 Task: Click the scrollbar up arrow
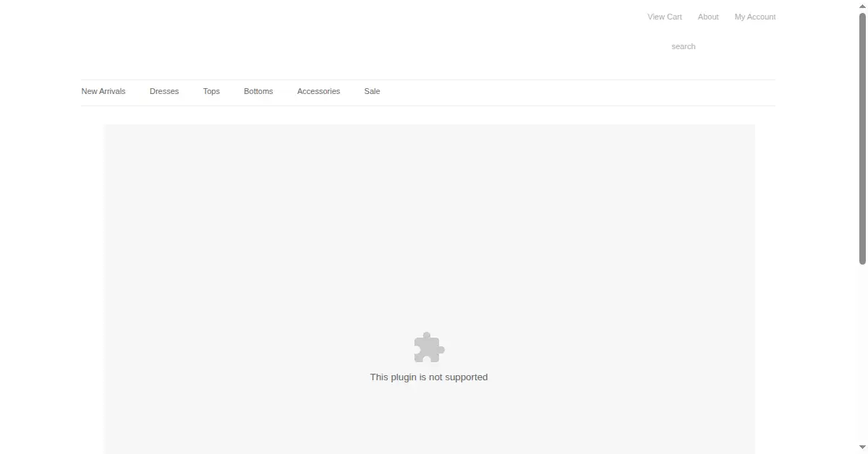(x=862, y=5)
